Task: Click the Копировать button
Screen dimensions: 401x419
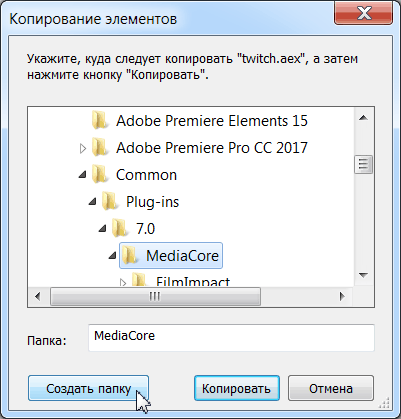Action: click(x=237, y=388)
